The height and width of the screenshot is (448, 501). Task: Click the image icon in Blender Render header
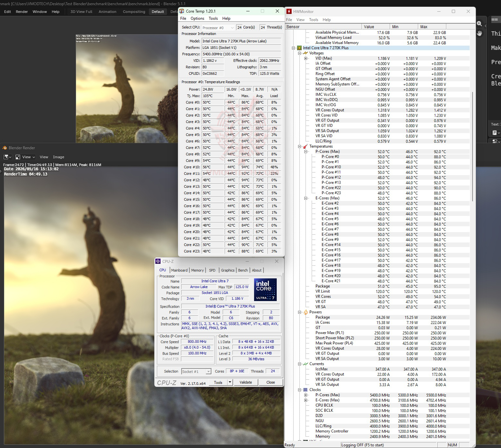coord(17,157)
